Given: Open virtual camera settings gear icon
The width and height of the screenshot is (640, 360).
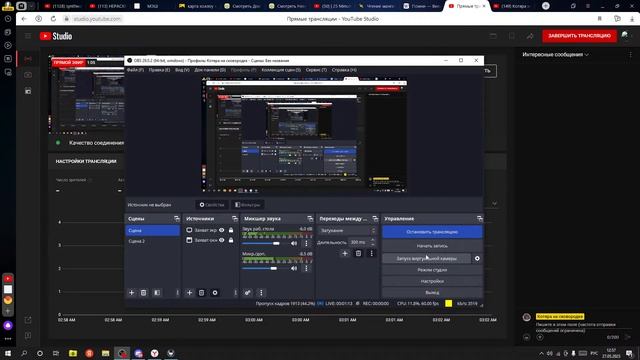Looking at the screenshot, I should (x=477, y=258).
